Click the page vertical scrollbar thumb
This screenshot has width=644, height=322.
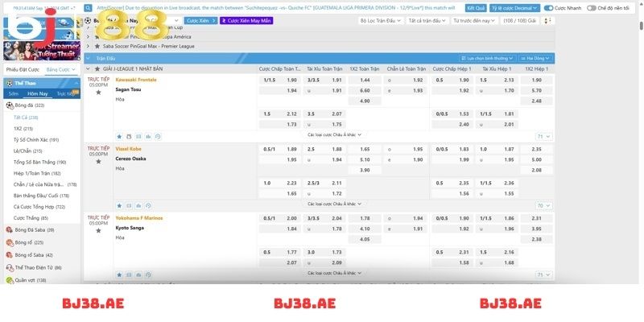click(641, 26)
